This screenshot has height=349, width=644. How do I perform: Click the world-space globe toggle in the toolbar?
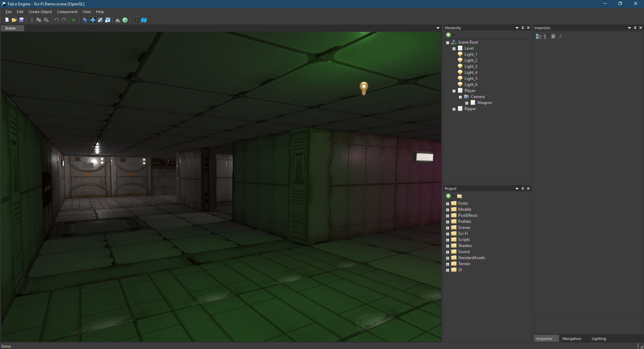pyautogui.click(x=125, y=20)
